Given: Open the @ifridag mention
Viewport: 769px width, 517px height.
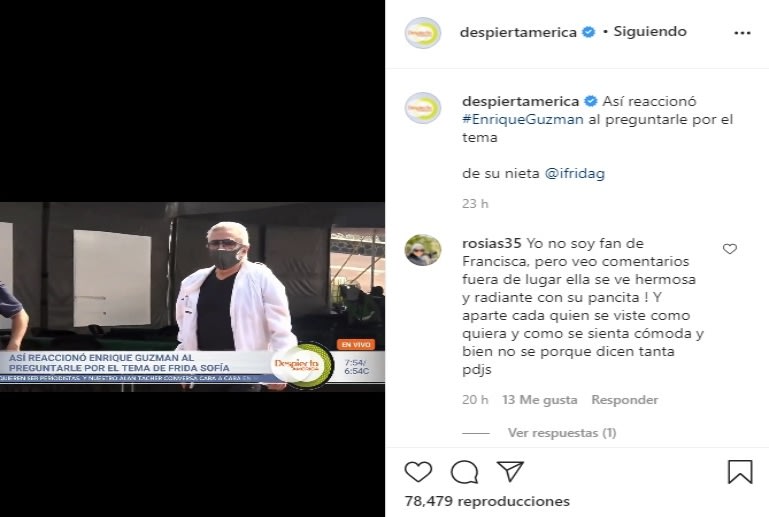Looking at the screenshot, I should tap(575, 173).
